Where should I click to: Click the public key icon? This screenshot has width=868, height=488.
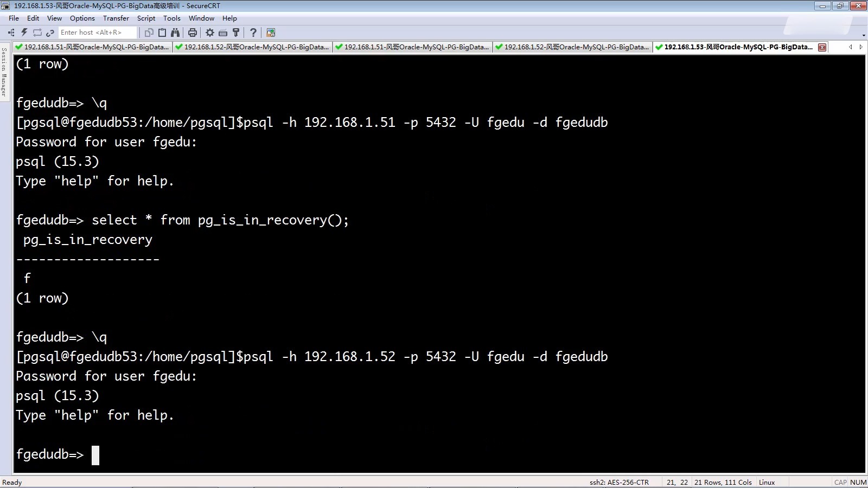[x=235, y=33]
